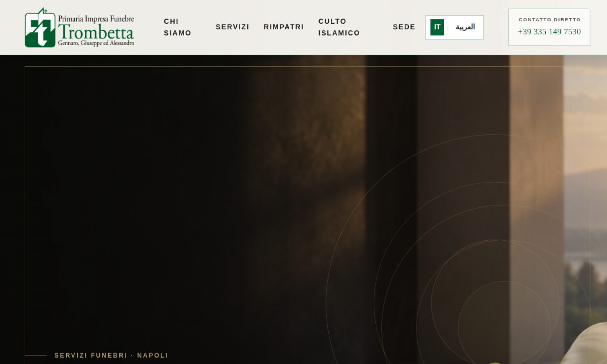
Task: Open the Rimpatri nav link
Action: tap(284, 27)
